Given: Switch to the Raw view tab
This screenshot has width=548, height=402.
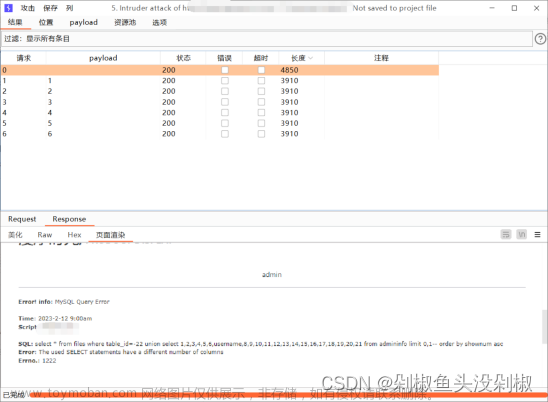Looking at the screenshot, I should (x=45, y=235).
